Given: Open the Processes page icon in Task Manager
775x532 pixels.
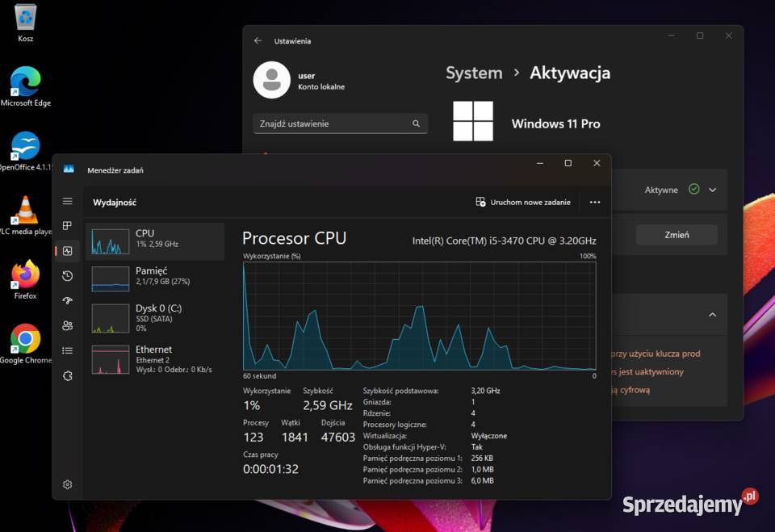Looking at the screenshot, I should (68, 226).
